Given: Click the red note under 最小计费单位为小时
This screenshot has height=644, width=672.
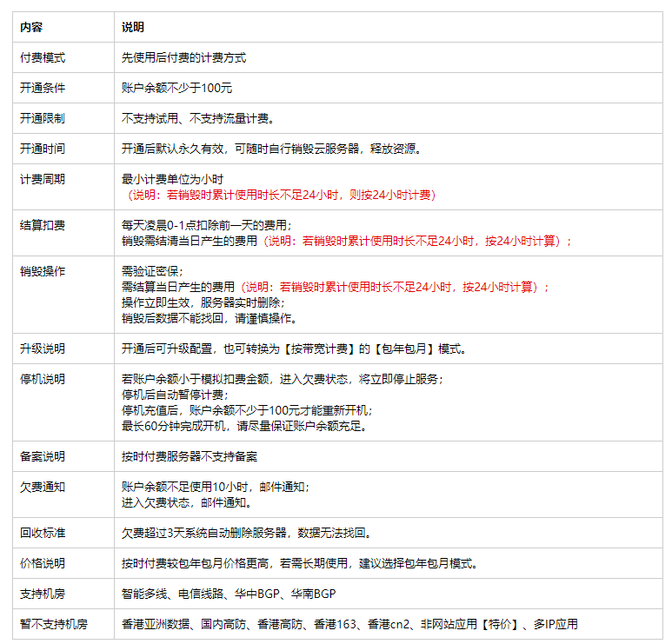Looking at the screenshot, I should click(282, 195).
